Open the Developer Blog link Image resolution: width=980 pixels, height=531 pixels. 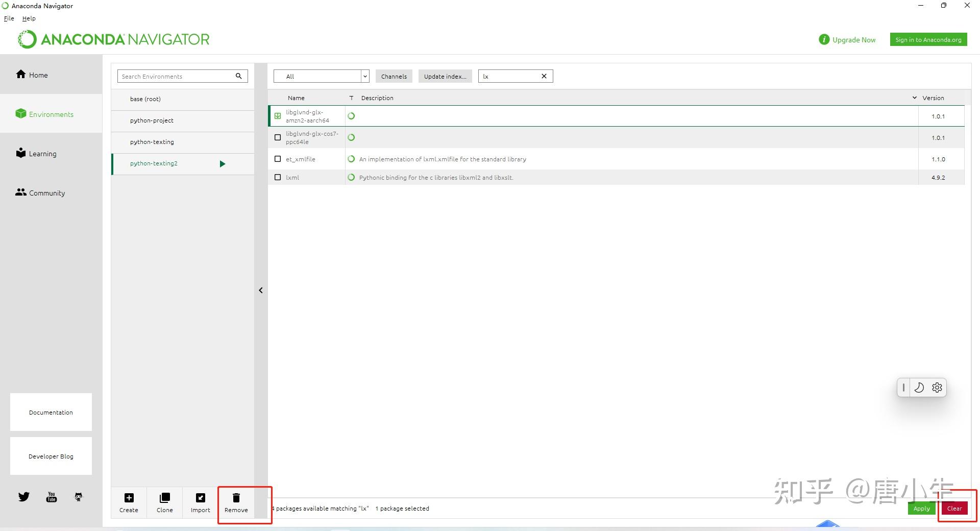[51, 456]
